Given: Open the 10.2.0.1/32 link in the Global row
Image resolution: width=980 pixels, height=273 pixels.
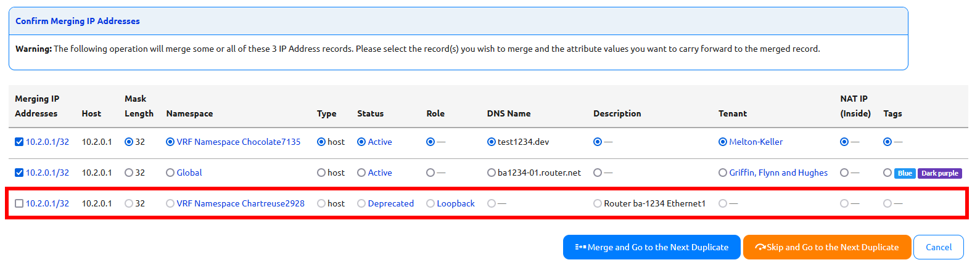Looking at the screenshot, I should click(47, 173).
